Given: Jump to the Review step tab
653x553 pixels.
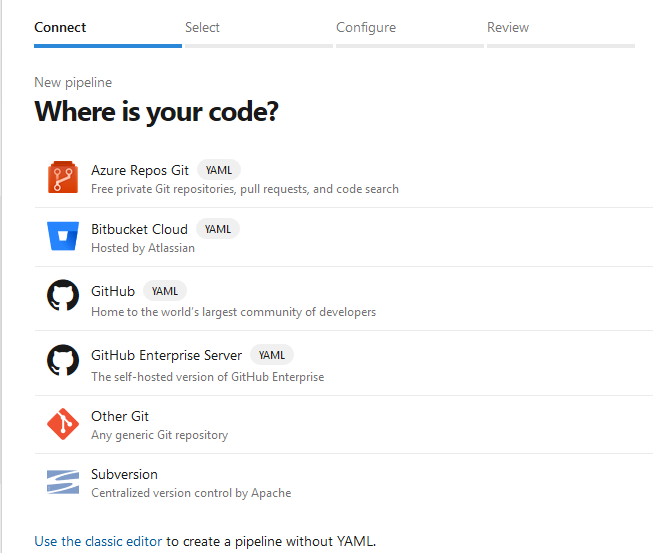Looking at the screenshot, I should click(508, 28).
